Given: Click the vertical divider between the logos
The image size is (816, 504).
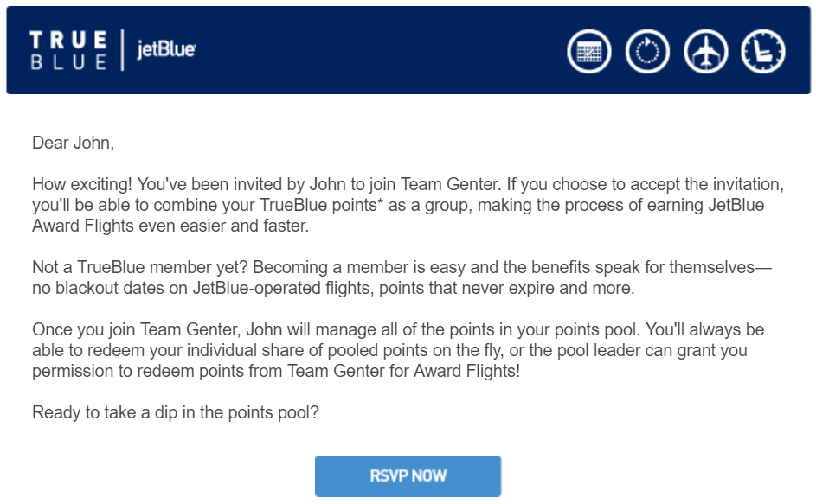Looking at the screenshot, I should pyautogui.click(x=122, y=50).
